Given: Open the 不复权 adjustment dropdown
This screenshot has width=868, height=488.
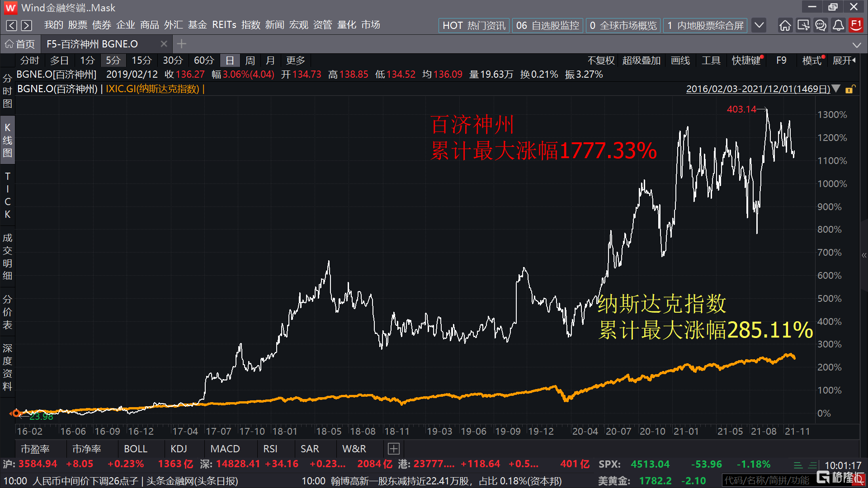Looking at the screenshot, I should point(601,61).
